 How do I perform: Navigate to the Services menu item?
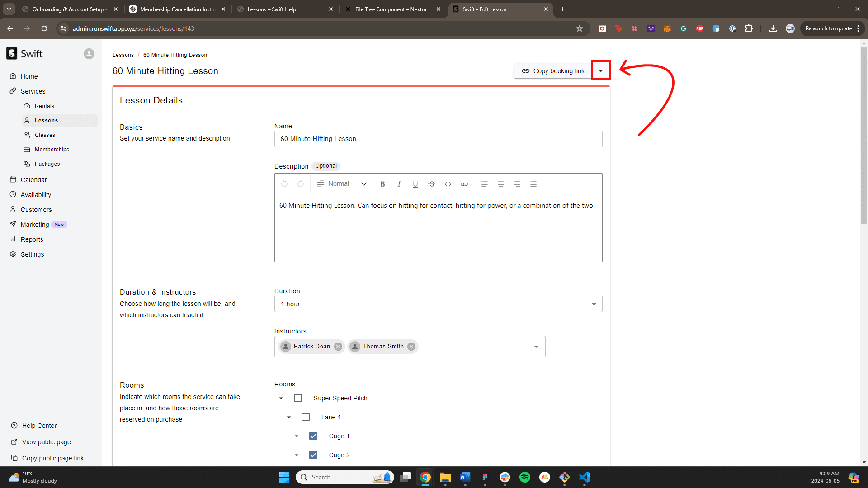tap(33, 91)
